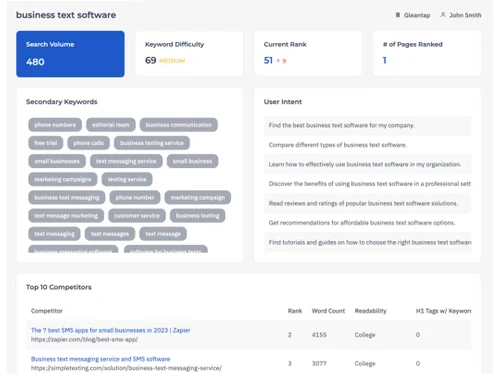Open the Gleantap account label
This screenshot has width=500, height=375.
pyautogui.click(x=417, y=15)
